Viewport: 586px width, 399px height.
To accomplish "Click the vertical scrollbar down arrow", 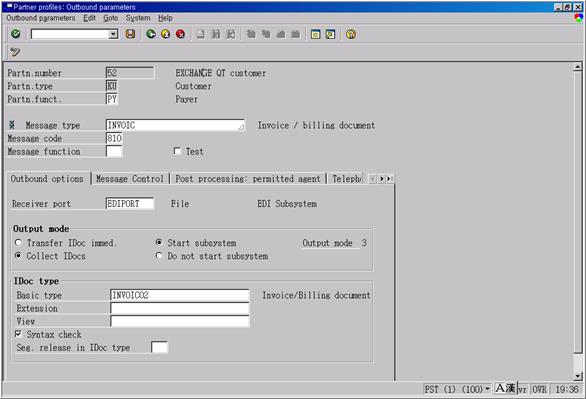I will (x=578, y=376).
